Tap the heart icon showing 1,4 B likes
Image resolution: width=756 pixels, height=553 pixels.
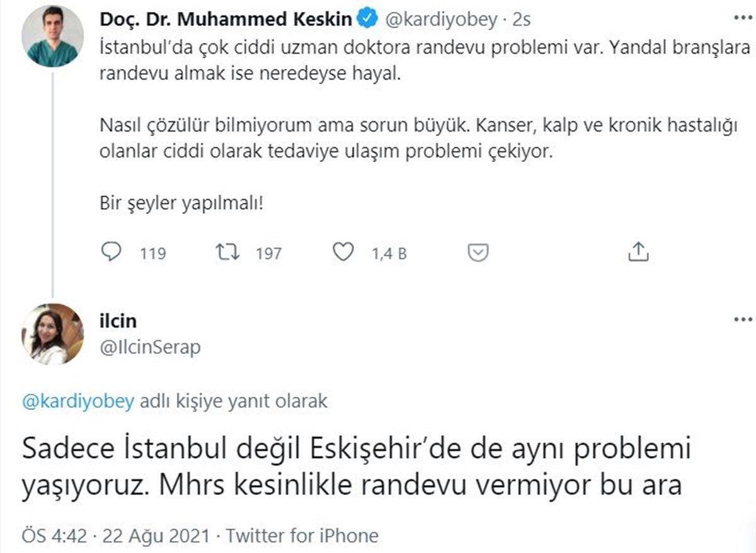(x=343, y=252)
